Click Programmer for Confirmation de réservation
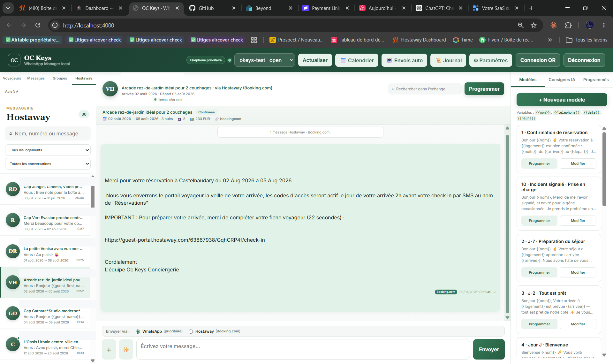Screen dimensions: 613x364 (539, 163)
